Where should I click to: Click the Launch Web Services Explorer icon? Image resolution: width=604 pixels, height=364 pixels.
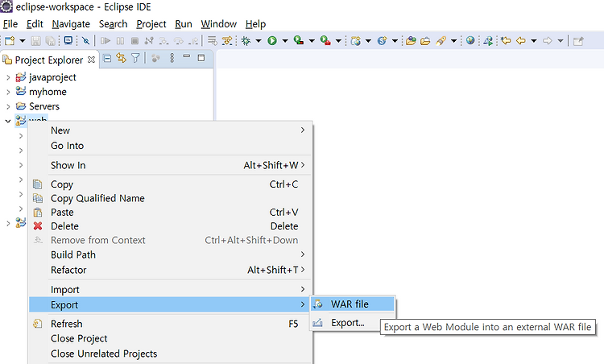(x=488, y=40)
